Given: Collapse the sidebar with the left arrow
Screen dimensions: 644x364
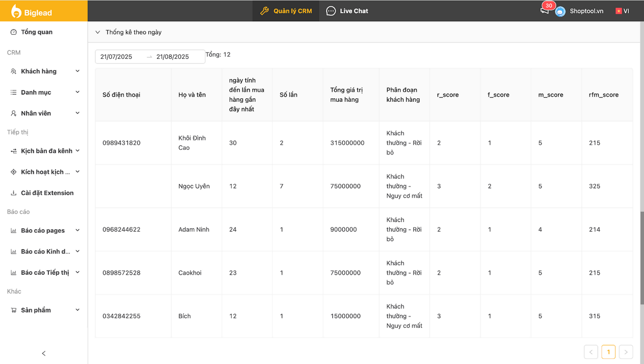Looking at the screenshot, I should coord(44,353).
